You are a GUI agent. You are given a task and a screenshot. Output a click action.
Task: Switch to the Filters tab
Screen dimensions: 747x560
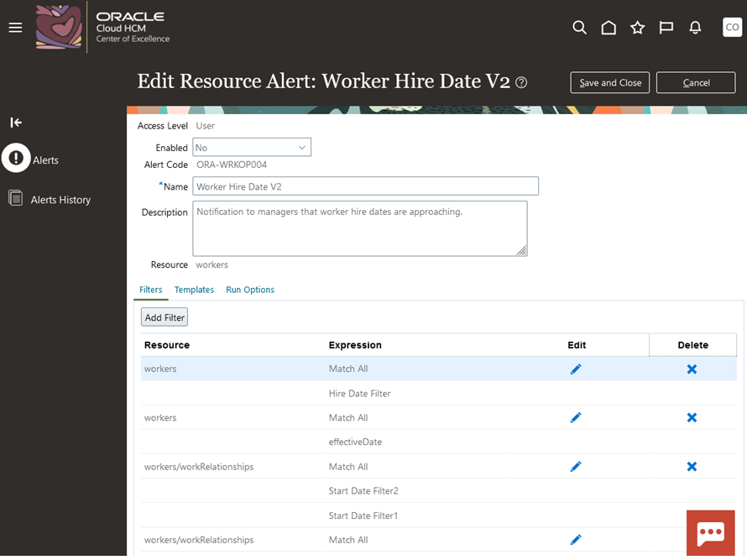click(x=150, y=290)
